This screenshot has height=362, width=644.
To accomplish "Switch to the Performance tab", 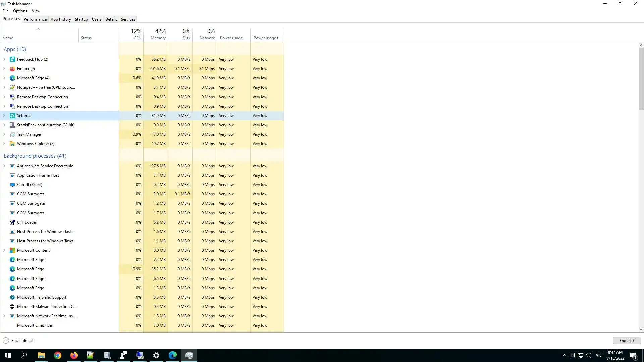I will point(35,19).
